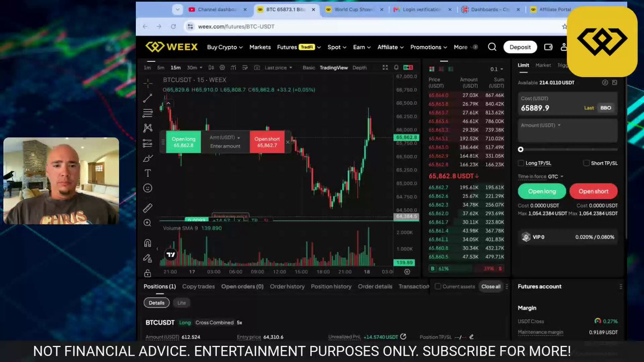Show bids-only order book view
Image resolution: width=644 pixels, height=362 pixels.
coord(451,69)
